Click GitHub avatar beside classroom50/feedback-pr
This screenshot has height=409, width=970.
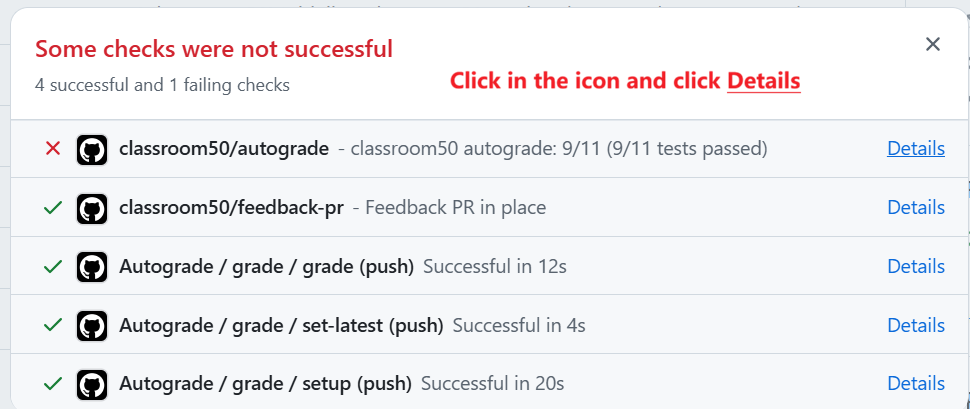coord(92,208)
